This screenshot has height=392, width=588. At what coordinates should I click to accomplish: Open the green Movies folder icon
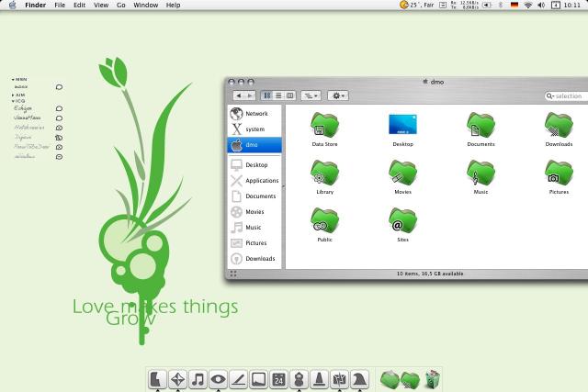pos(402,173)
